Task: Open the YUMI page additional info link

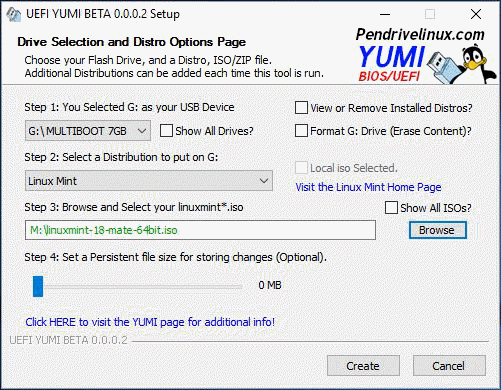Action: [x=150, y=322]
